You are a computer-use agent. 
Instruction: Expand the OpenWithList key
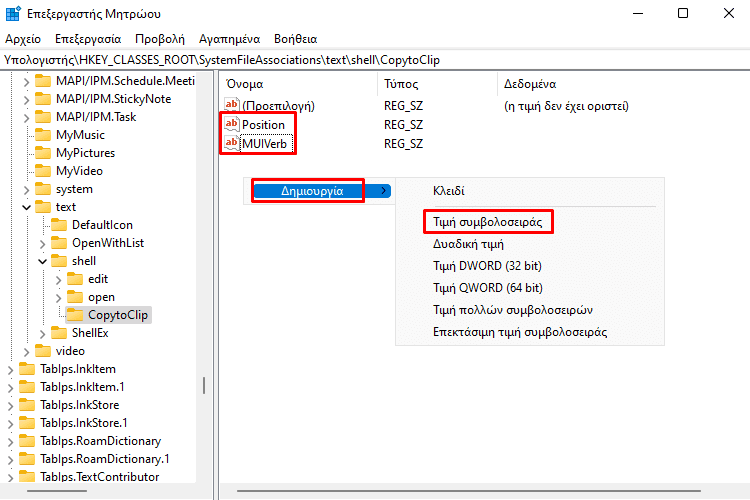(x=43, y=244)
